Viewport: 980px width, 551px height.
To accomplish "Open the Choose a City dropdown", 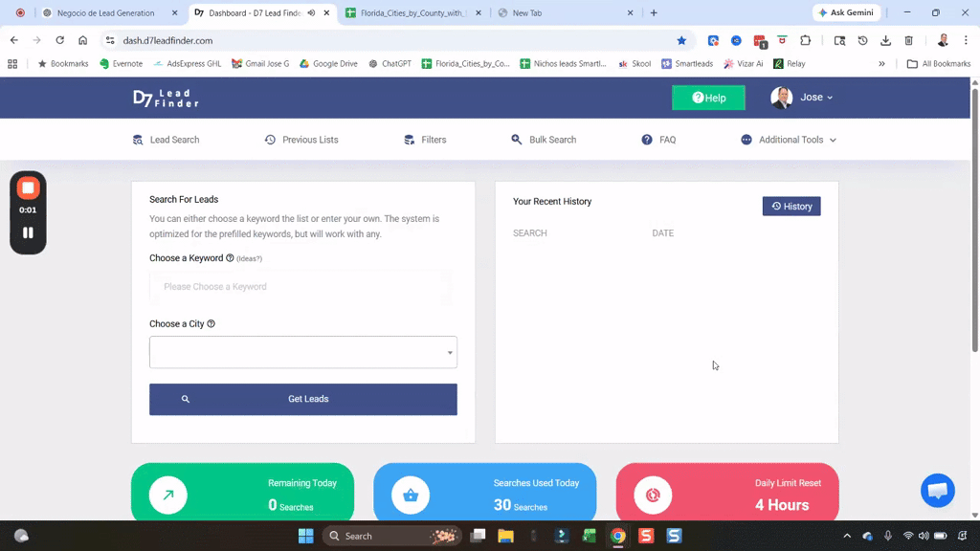I will pyautogui.click(x=303, y=352).
